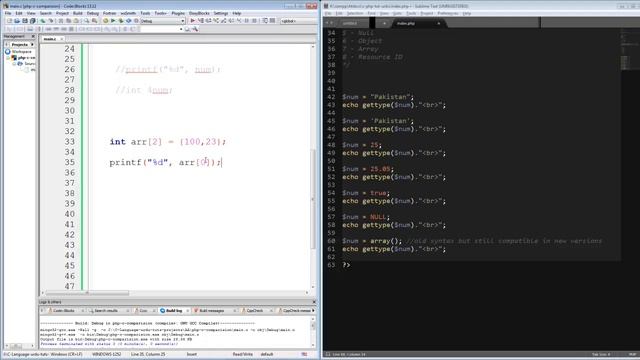Click Undo arrow icon in Code::Blocks toolbar
Screen dimensions: 640x360
pyautogui.click(x=43, y=21)
